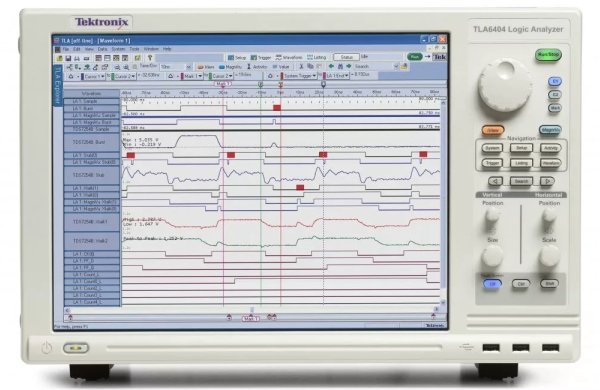Toggle the blue touch screen On button

(492, 284)
